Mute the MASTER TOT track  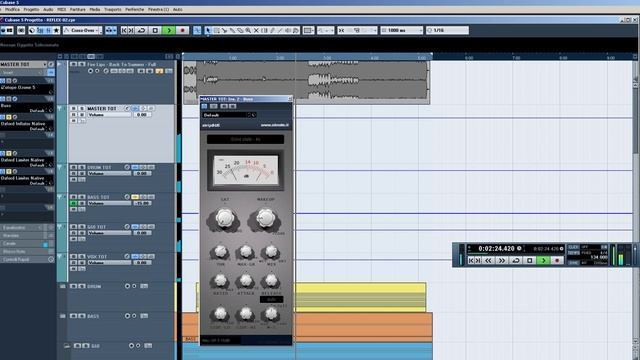73,109
